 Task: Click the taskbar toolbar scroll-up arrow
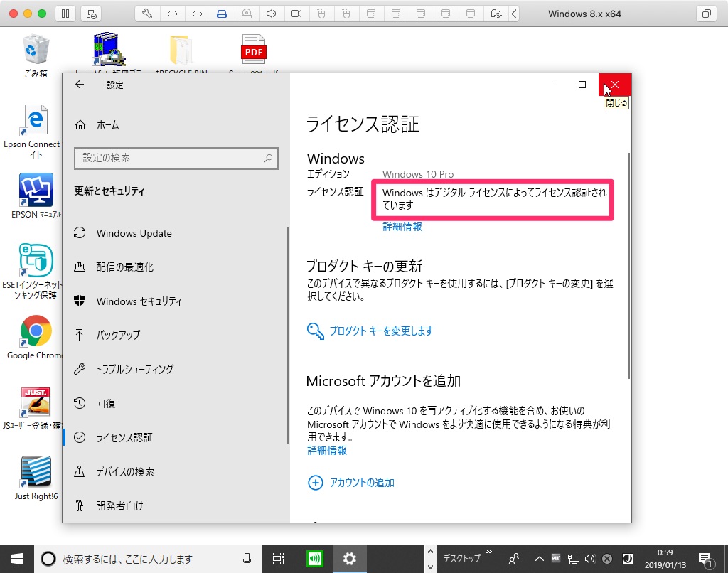[430, 552]
